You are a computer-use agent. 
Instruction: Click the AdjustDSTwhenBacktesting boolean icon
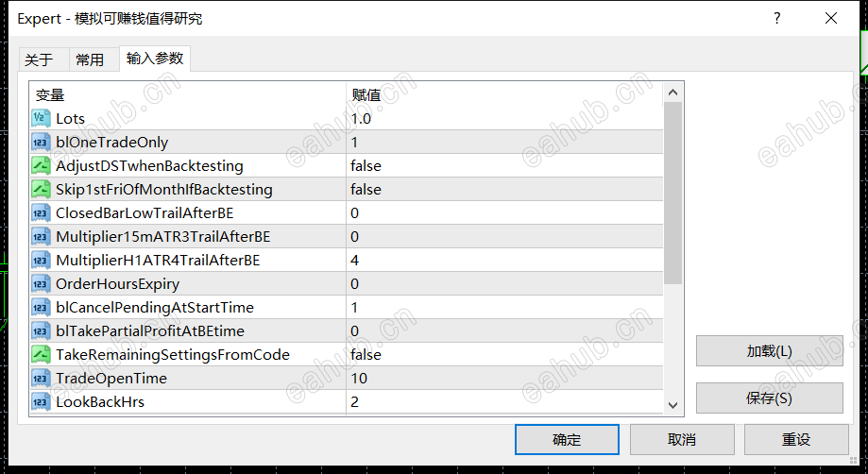(x=41, y=166)
